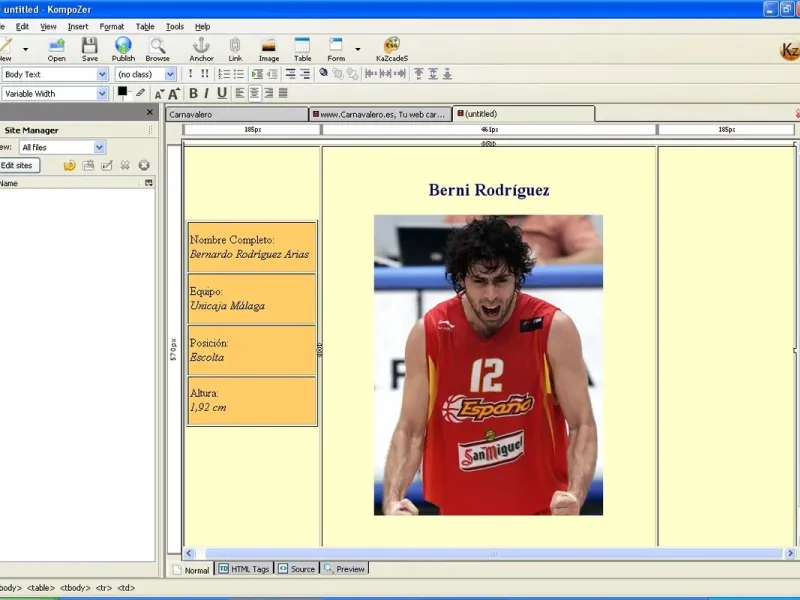Image resolution: width=800 pixels, height=600 pixels.
Task: Toggle Bold formatting
Action: (x=193, y=93)
